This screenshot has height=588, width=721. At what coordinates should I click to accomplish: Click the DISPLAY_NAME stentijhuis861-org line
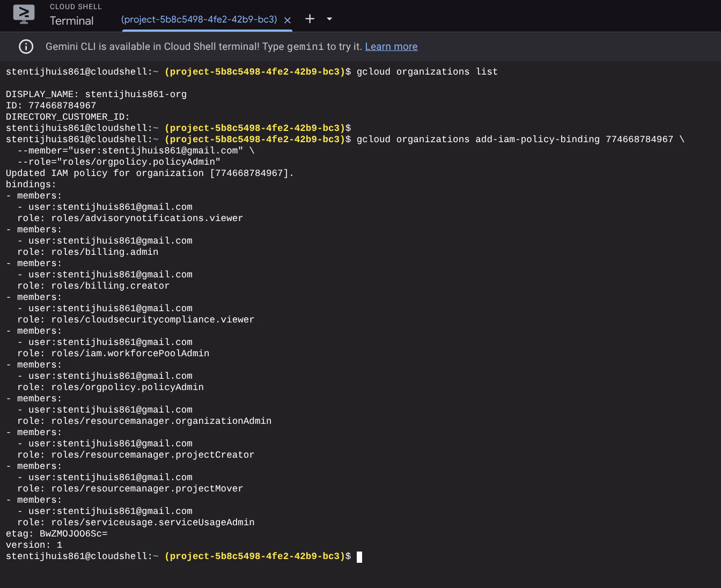click(x=97, y=94)
